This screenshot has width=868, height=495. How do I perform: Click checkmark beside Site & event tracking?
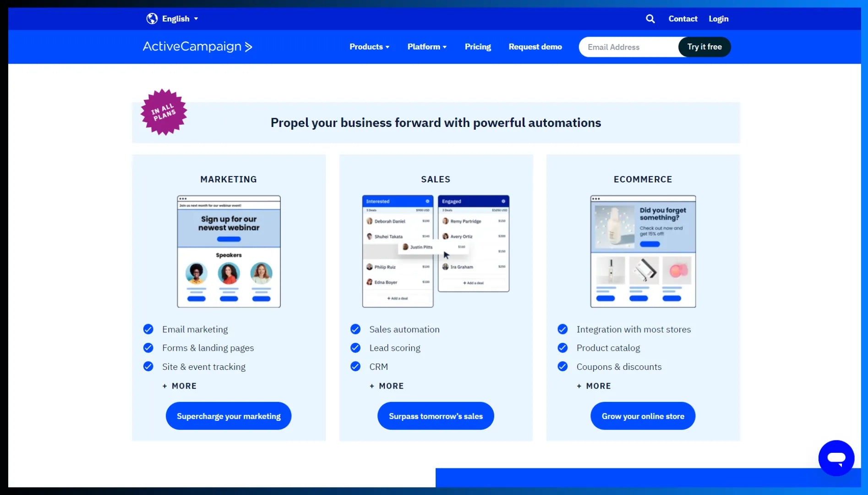point(148,367)
